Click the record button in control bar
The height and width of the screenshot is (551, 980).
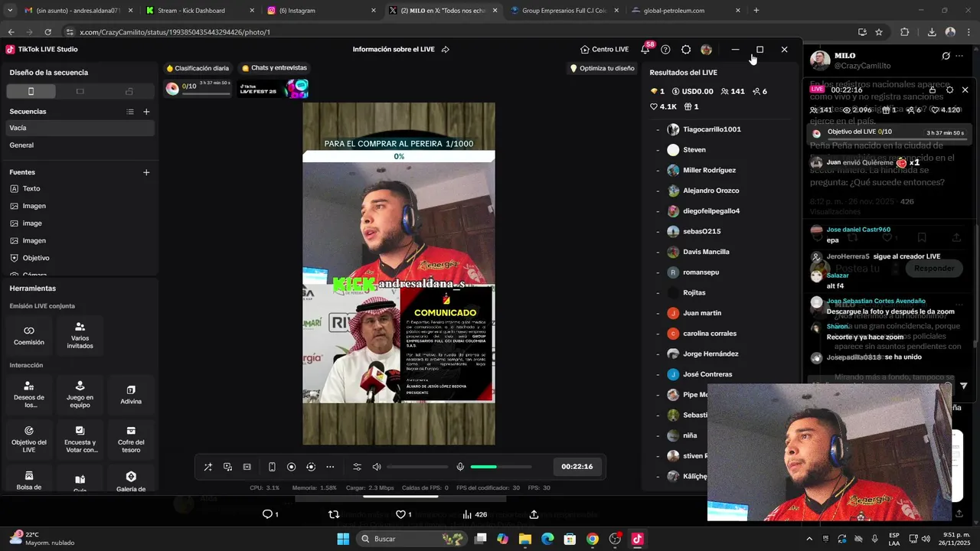(x=291, y=467)
